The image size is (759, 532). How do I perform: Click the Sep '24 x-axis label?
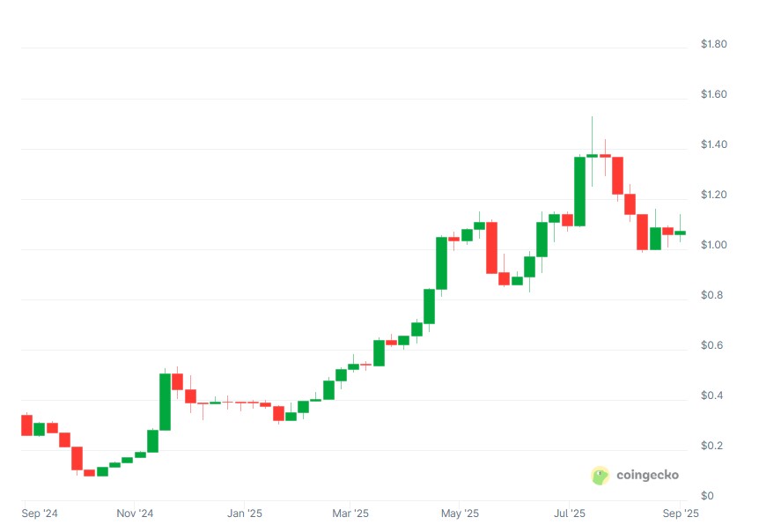(40, 513)
